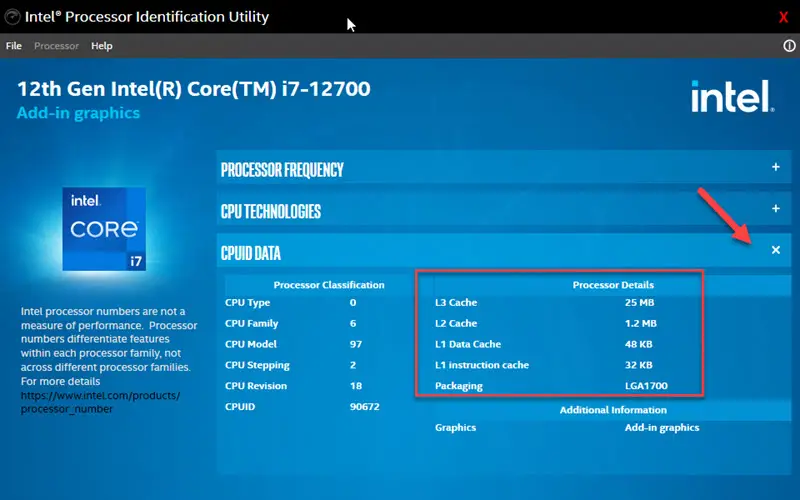The width and height of the screenshot is (800, 500).
Task: Click the CPU Technologies header text
Action: point(270,211)
